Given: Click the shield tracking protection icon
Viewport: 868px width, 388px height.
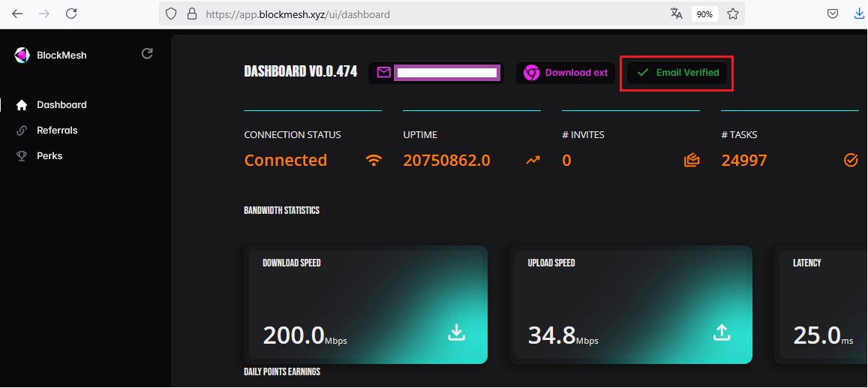Looking at the screenshot, I should 171,14.
